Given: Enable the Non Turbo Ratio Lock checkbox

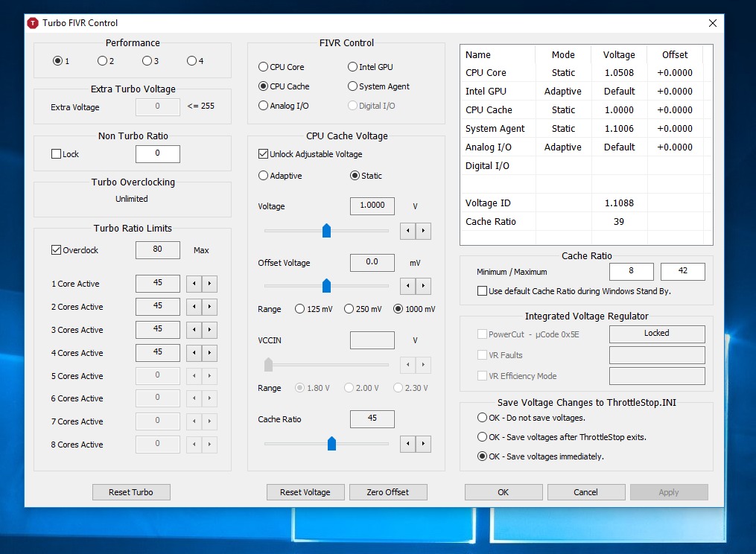Looking at the screenshot, I should click(56, 154).
